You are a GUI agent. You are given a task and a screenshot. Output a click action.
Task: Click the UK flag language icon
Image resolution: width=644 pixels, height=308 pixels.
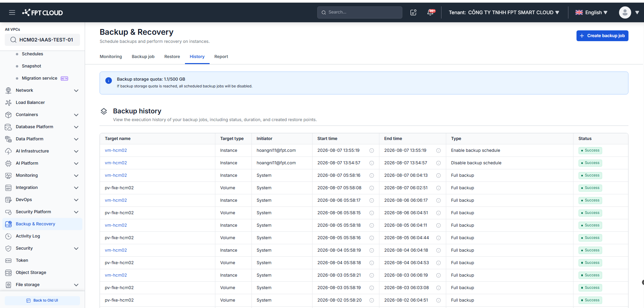point(579,12)
